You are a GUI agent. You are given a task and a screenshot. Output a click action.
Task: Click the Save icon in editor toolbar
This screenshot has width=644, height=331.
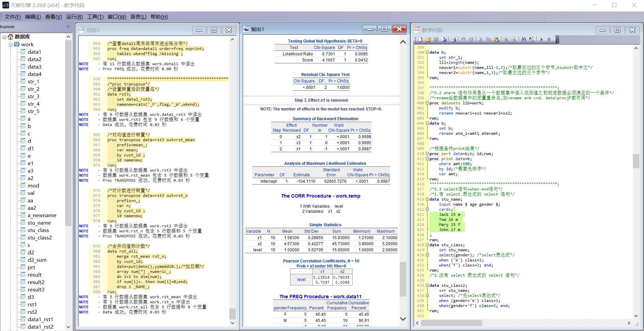point(436,40)
